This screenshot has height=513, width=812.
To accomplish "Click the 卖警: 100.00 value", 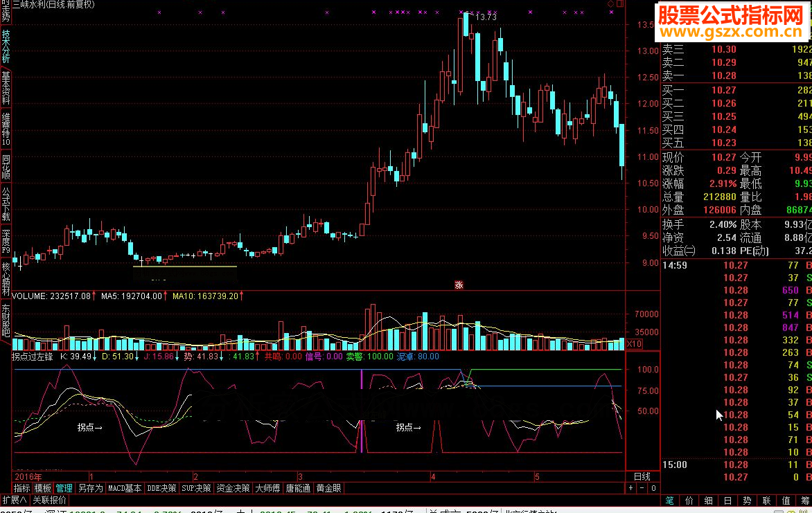I will tap(370, 357).
